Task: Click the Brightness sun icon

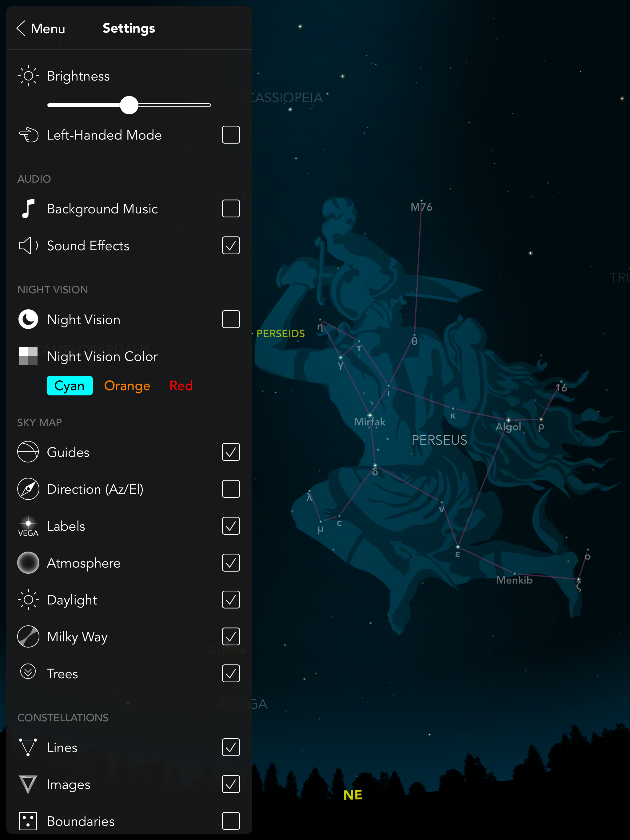Action: tap(28, 76)
